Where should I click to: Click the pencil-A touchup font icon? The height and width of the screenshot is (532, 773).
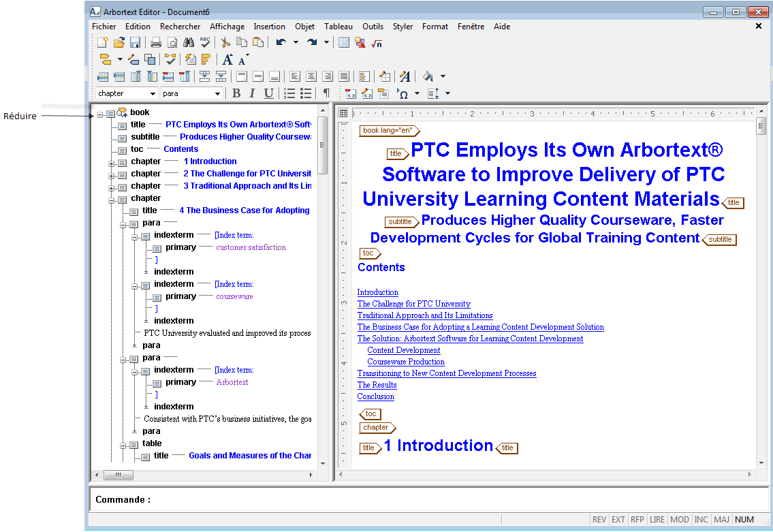point(405,76)
